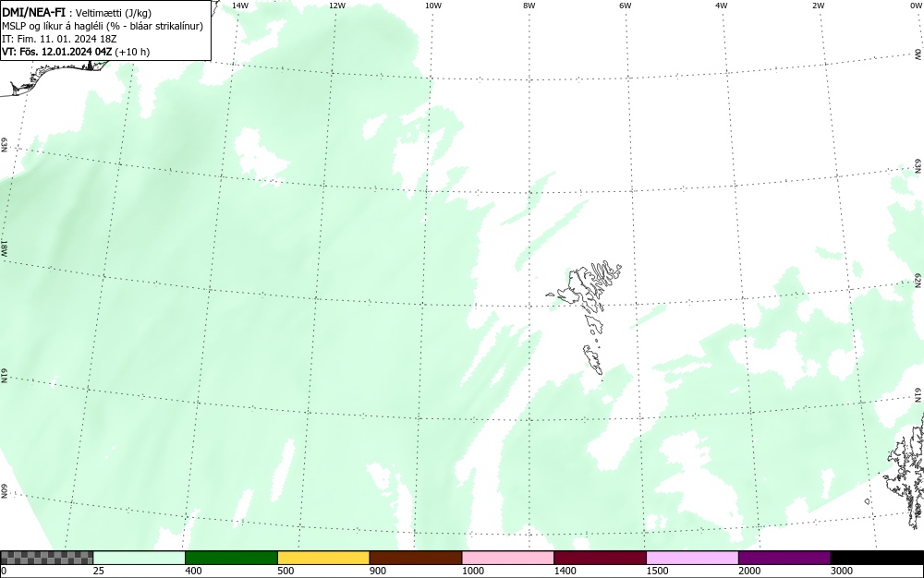Click the 'VT: Fös. 12.01.2024 04Z' line
The height and width of the screenshot is (578, 924).
click(76, 52)
